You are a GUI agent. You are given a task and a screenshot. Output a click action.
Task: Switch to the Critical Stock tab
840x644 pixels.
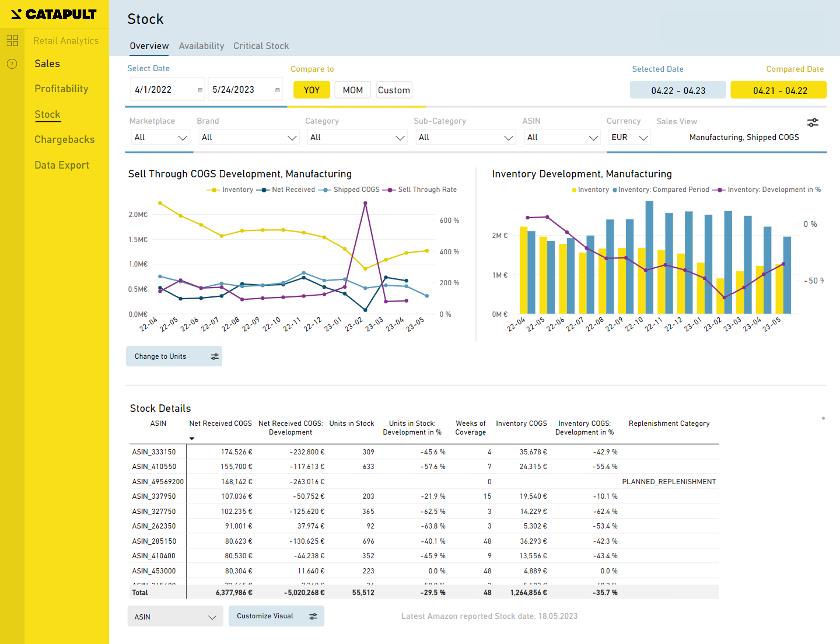click(x=261, y=46)
